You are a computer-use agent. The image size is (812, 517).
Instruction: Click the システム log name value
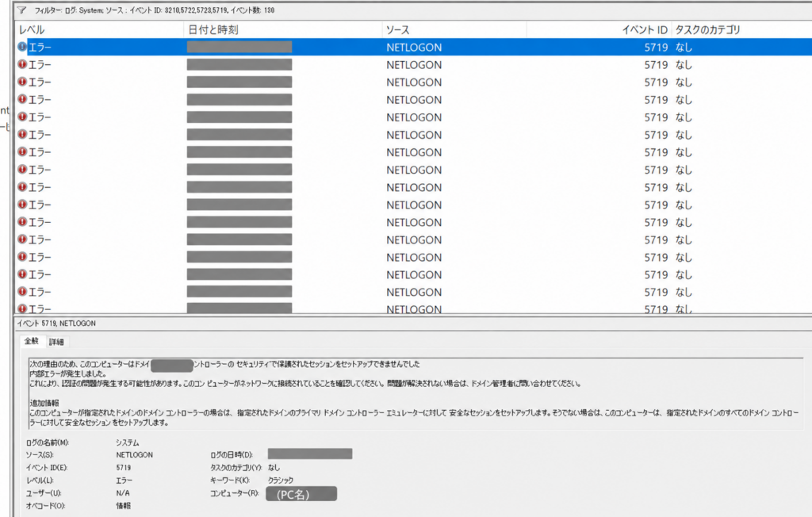click(x=127, y=442)
